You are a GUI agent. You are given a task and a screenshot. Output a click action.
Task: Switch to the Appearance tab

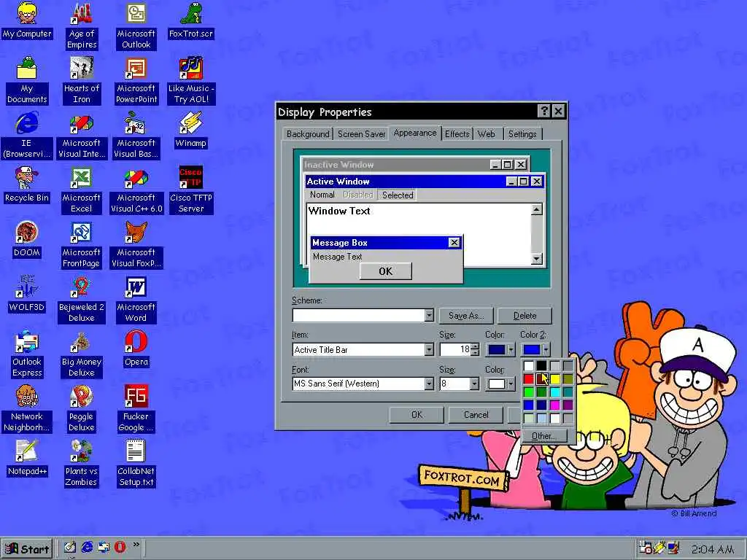[x=415, y=133]
